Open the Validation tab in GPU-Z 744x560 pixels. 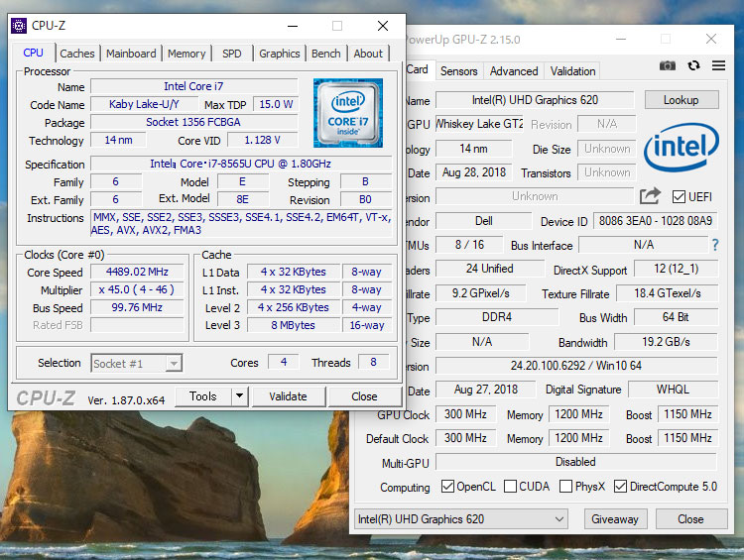(572, 71)
